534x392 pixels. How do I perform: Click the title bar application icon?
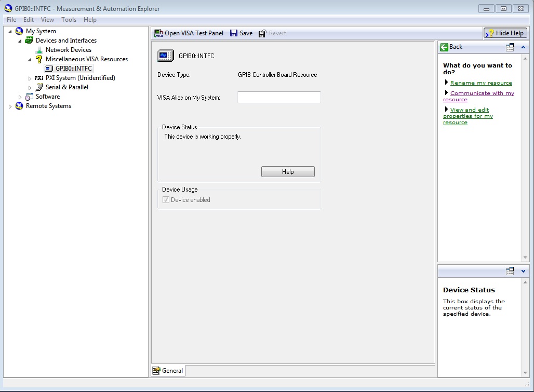pyautogui.click(x=8, y=8)
